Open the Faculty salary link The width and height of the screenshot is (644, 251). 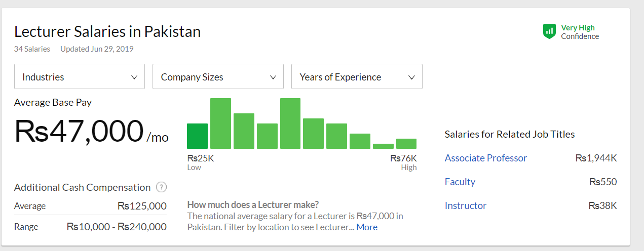coord(460,182)
